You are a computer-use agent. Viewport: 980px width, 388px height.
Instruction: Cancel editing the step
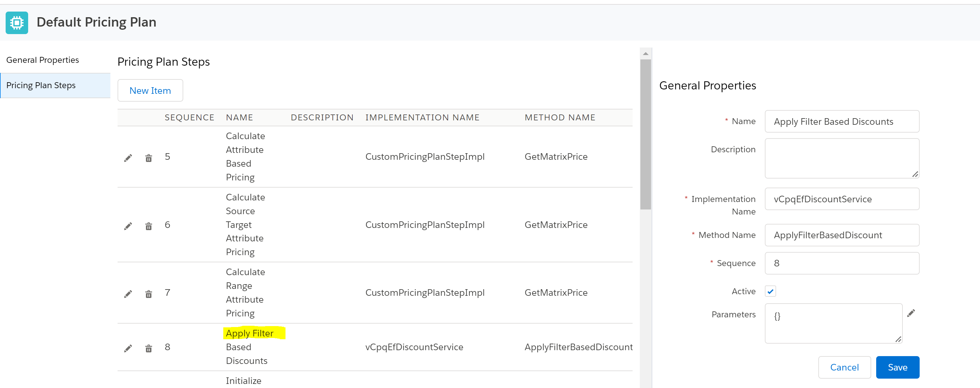pyautogui.click(x=844, y=367)
